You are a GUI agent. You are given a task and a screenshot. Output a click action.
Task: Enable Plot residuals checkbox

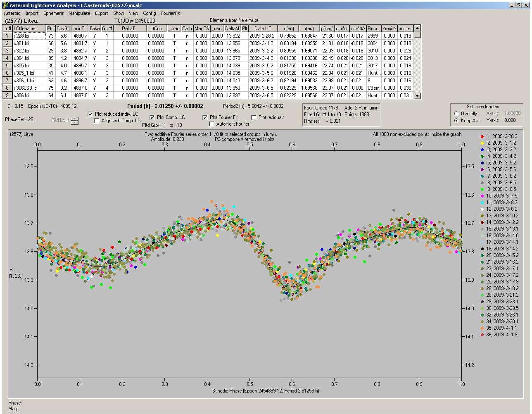coord(254,117)
